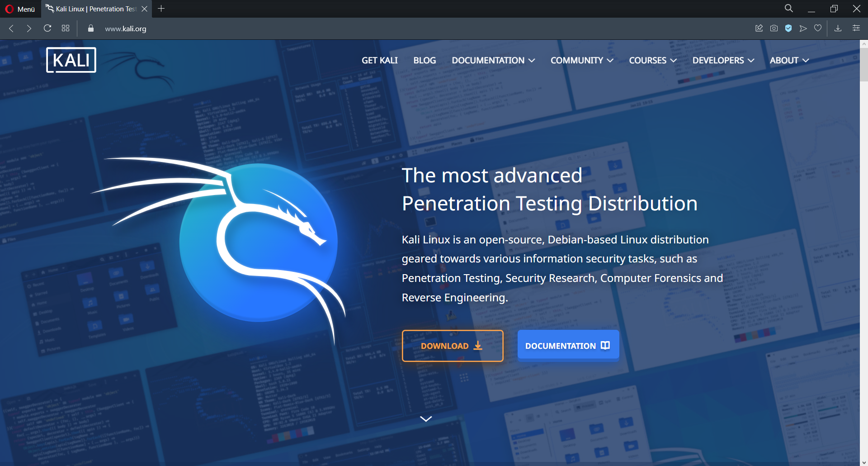Click the KALI logo
The image size is (868, 466).
click(x=71, y=60)
